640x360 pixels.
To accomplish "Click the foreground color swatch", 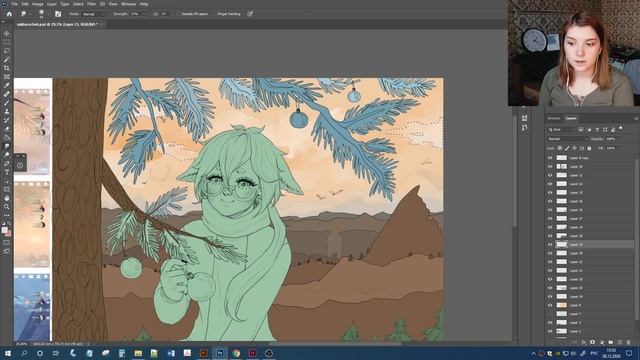I will tap(4, 230).
